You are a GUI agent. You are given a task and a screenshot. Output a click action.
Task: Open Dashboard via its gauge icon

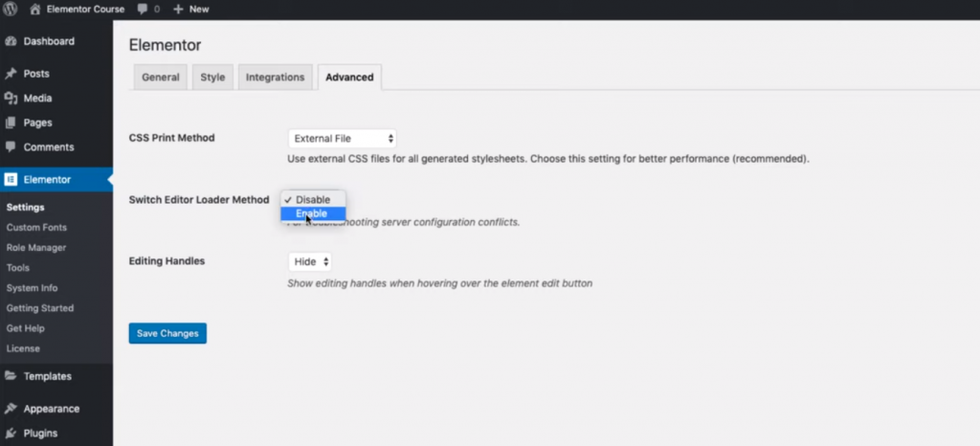click(11, 42)
